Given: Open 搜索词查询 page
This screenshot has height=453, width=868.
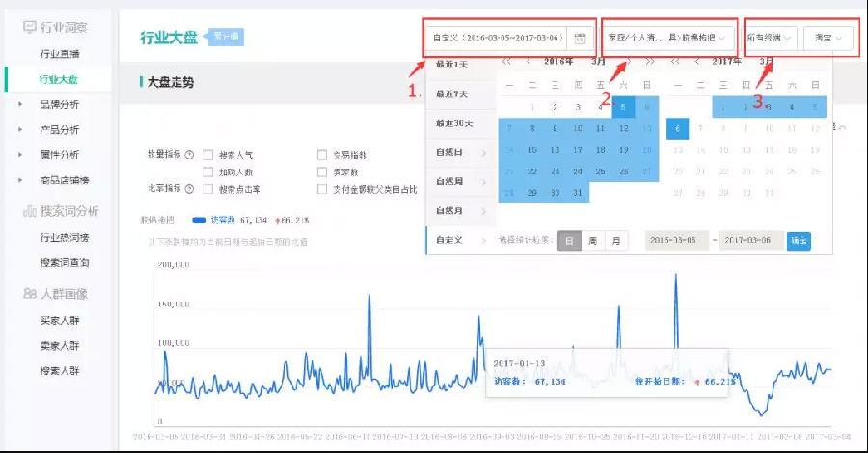Looking at the screenshot, I should click(65, 263).
